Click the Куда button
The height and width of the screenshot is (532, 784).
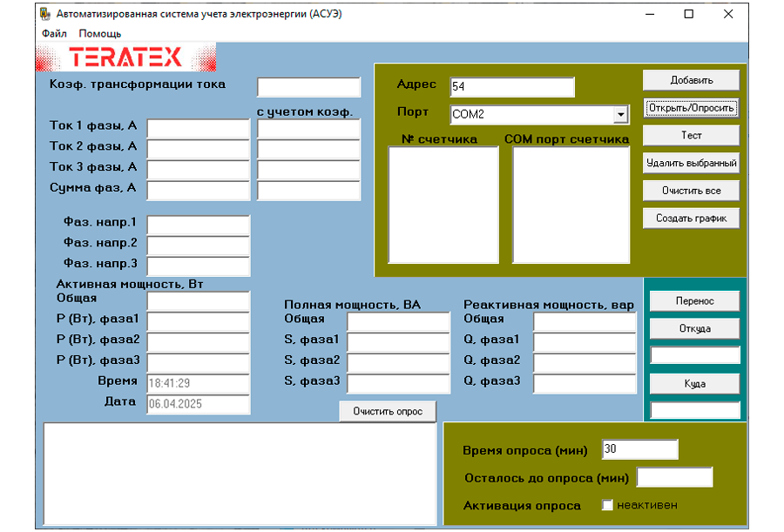click(694, 383)
